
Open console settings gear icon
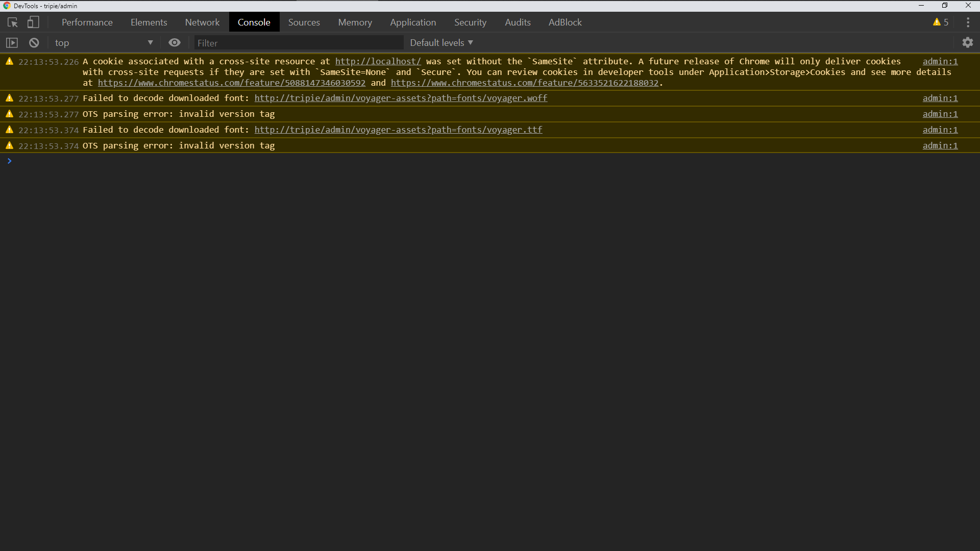(x=968, y=43)
